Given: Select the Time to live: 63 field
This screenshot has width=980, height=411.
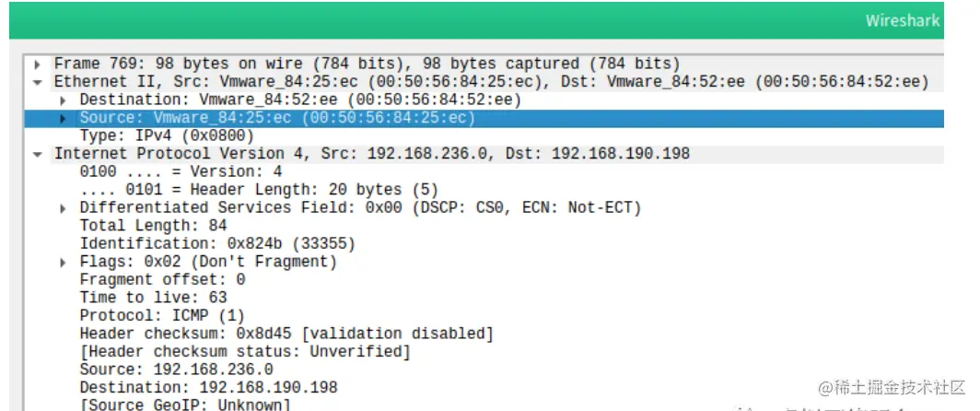Looking at the screenshot, I should coord(153,298).
